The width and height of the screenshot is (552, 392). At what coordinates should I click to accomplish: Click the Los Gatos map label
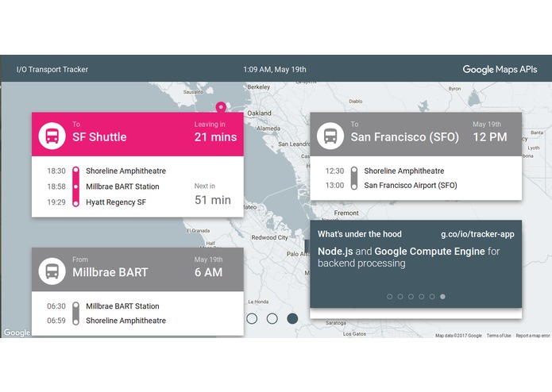click(x=354, y=333)
